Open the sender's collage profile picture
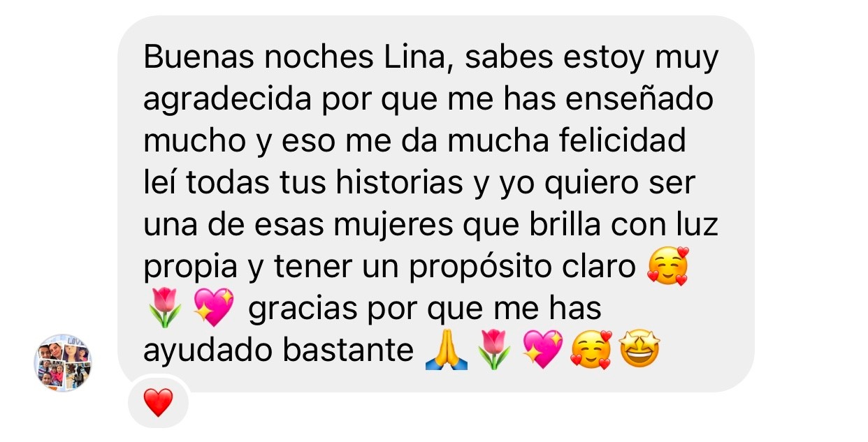 point(63,362)
